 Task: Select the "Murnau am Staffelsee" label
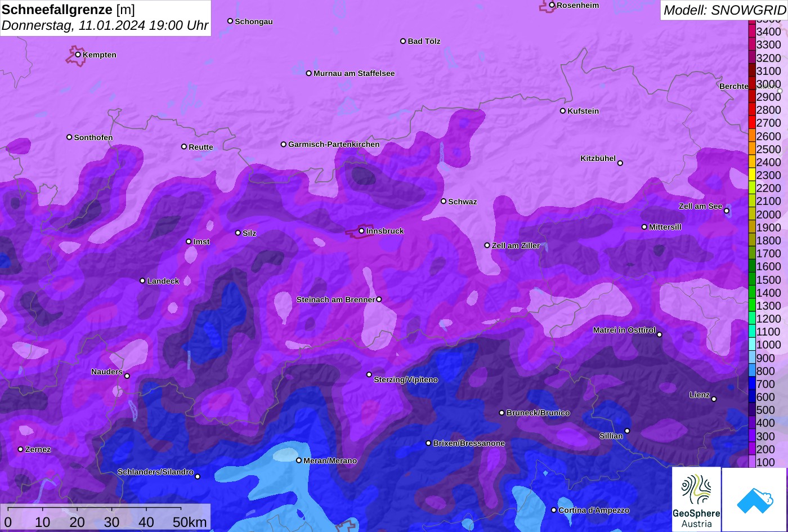[x=354, y=73]
